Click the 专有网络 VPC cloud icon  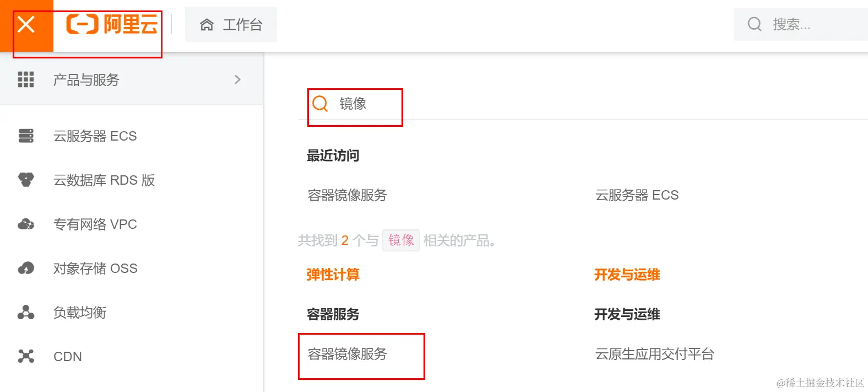(x=26, y=224)
